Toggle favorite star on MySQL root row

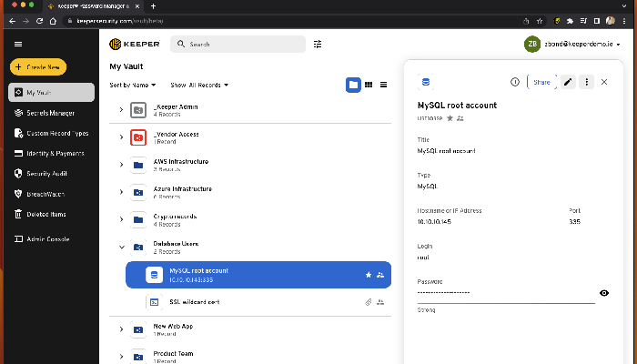click(x=369, y=275)
